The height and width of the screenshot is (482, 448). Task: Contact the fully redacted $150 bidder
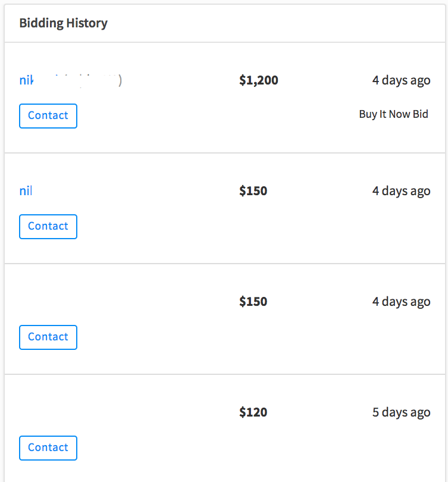coord(48,337)
